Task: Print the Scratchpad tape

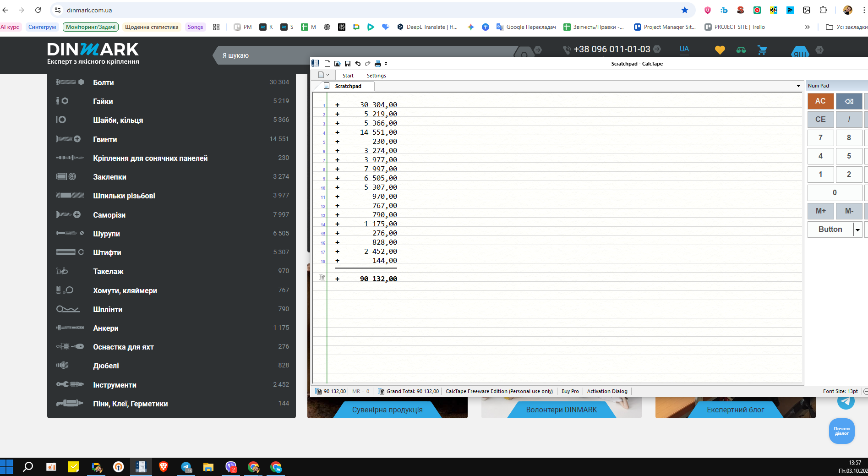Action: 378,64
